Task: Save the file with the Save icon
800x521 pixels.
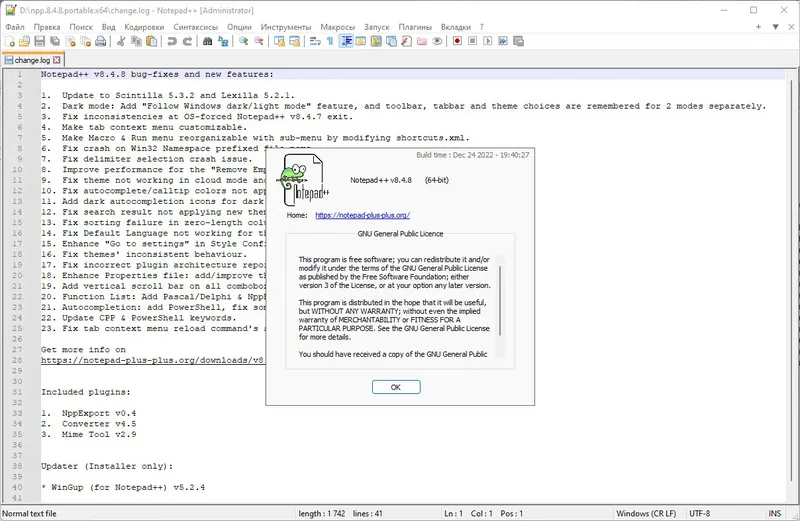Action: (x=40, y=41)
